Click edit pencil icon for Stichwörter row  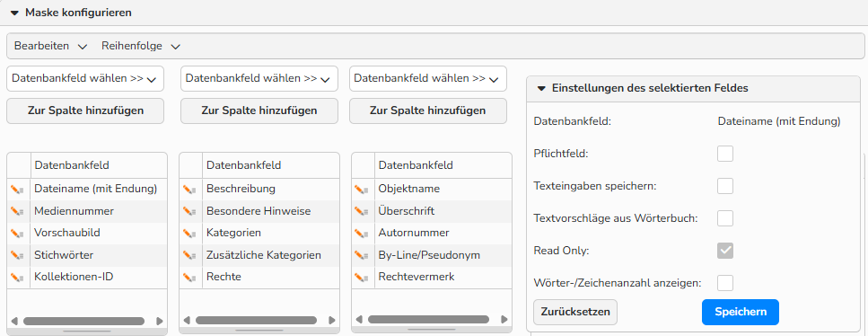point(17,256)
